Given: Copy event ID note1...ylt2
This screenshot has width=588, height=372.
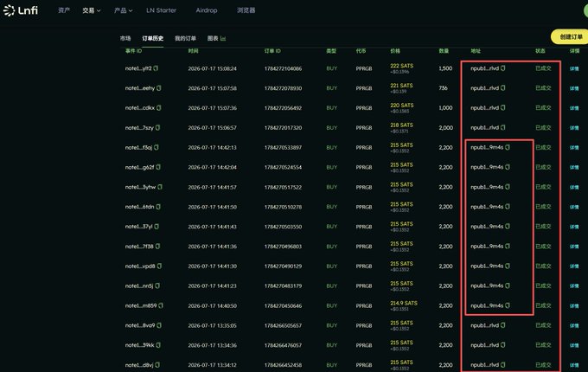Looking at the screenshot, I should [156, 68].
